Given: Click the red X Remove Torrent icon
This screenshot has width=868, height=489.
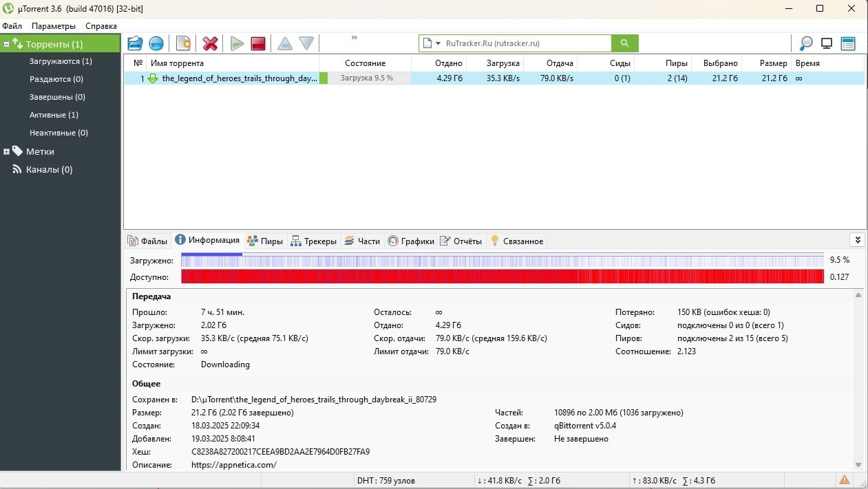Looking at the screenshot, I should point(210,43).
